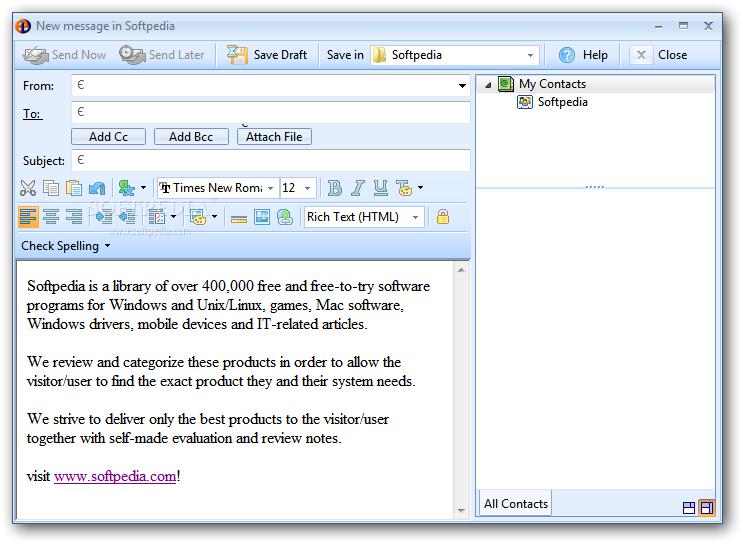The width and height of the screenshot is (743, 544).
Task: Click the Paste clipboard icon
Action: 74,188
